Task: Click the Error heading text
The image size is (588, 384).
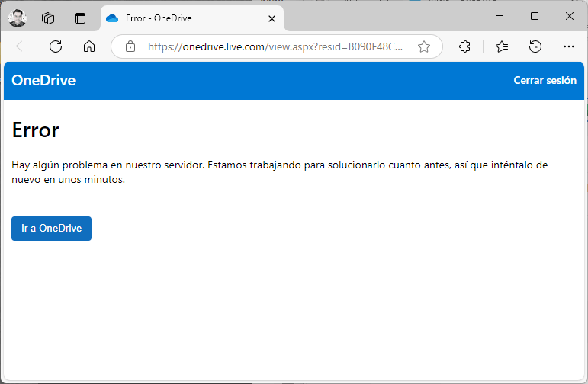Action: 35,130
